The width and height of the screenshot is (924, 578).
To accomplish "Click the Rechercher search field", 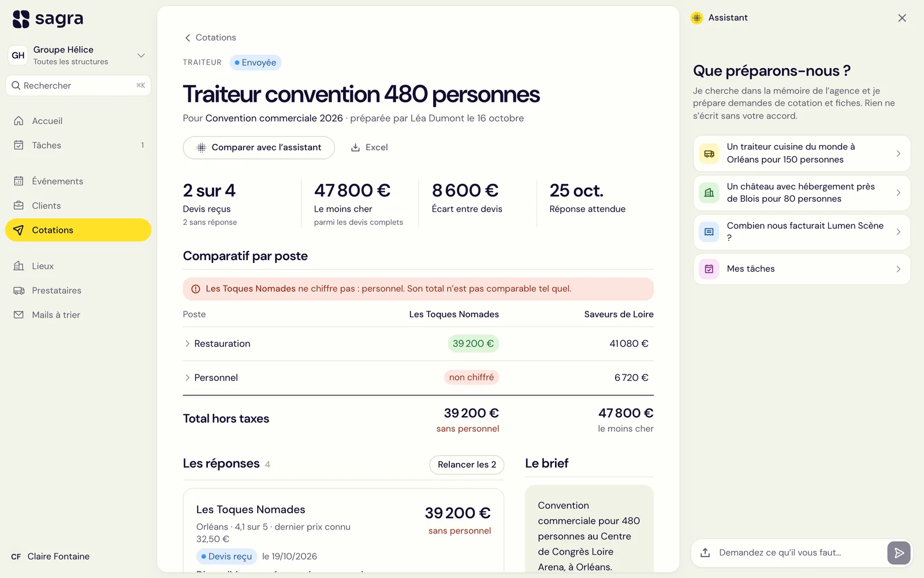I will point(79,86).
